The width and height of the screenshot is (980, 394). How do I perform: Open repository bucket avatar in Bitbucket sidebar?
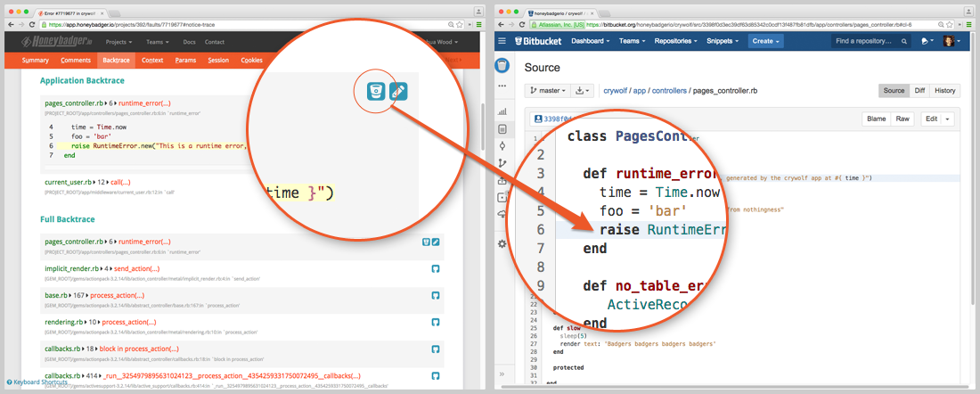(502, 65)
